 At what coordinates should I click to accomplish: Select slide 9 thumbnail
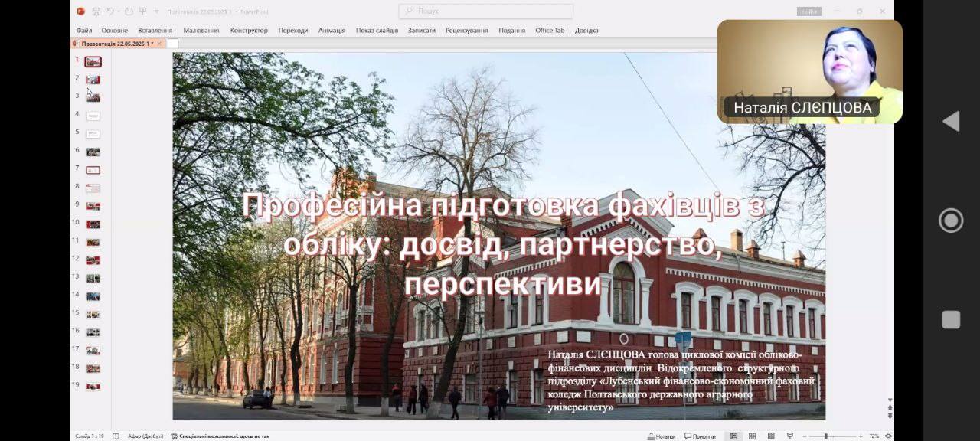click(93, 206)
